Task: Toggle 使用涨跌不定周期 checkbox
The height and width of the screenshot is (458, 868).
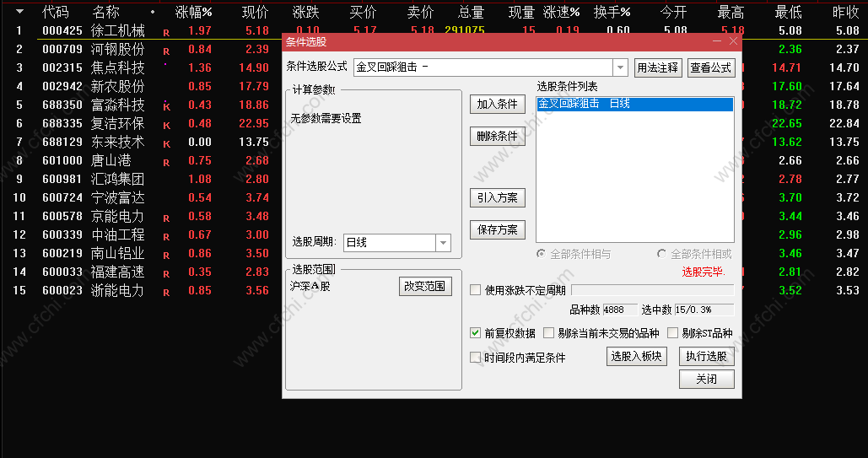Action: [x=475, y=290]
